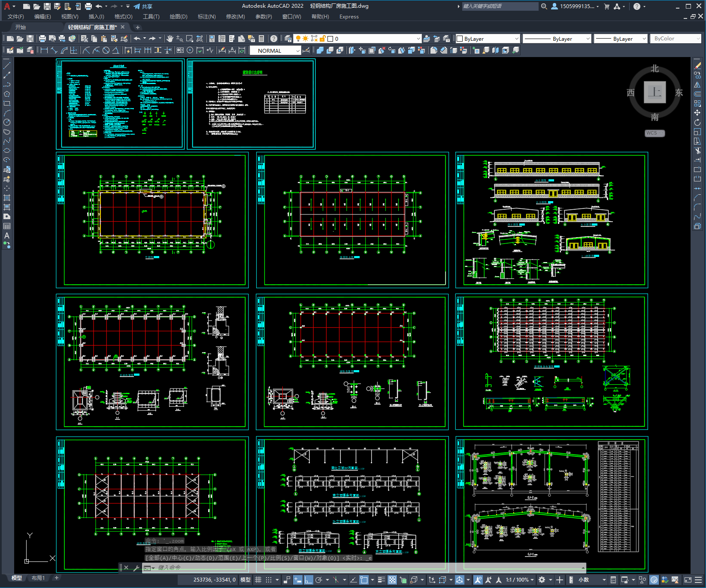Viewport: 706px width, 588px height.
Task: Open the 修改(M) menu
Action: coord(235,17)
